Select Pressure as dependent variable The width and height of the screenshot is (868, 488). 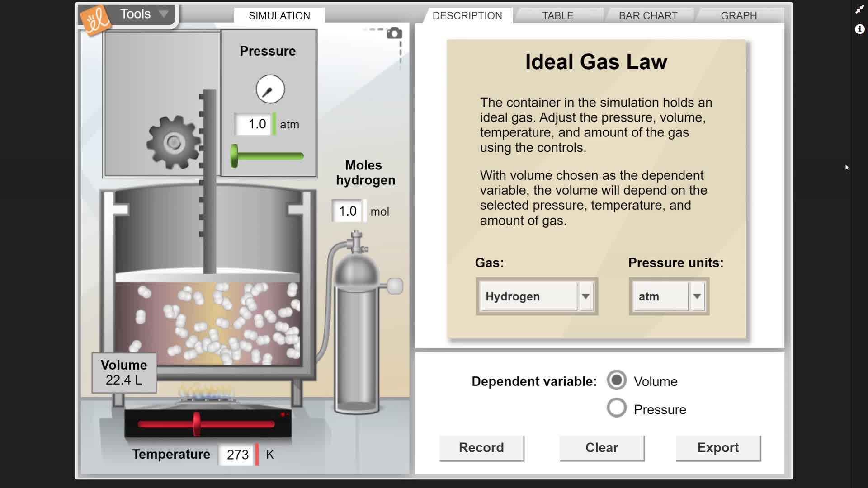(x=617, y=408)
